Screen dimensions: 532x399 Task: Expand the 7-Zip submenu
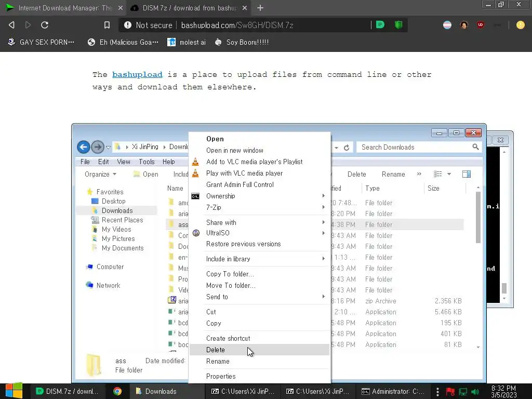click(260, 207)
